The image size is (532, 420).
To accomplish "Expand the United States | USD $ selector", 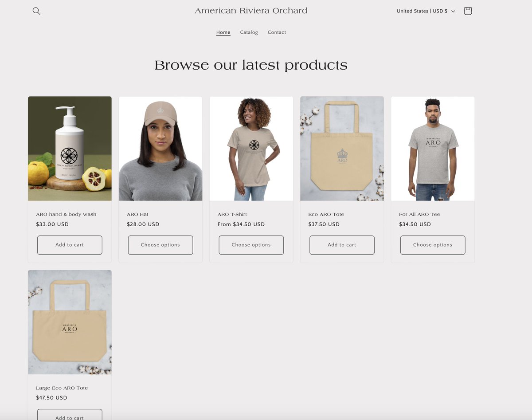I will coord(426,11).
